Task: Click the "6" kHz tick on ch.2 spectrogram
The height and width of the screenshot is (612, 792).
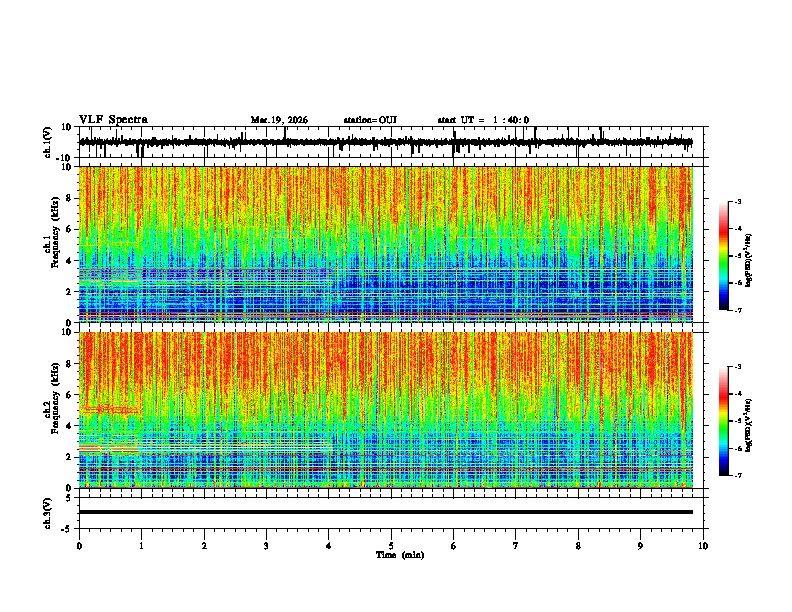Action: pos(70,395)
